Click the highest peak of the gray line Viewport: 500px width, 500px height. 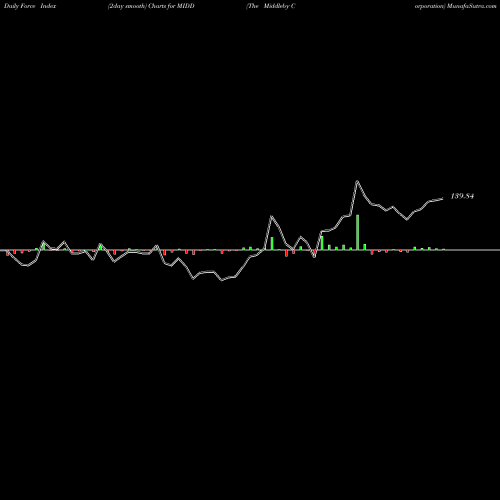click(x=357, y=182)
